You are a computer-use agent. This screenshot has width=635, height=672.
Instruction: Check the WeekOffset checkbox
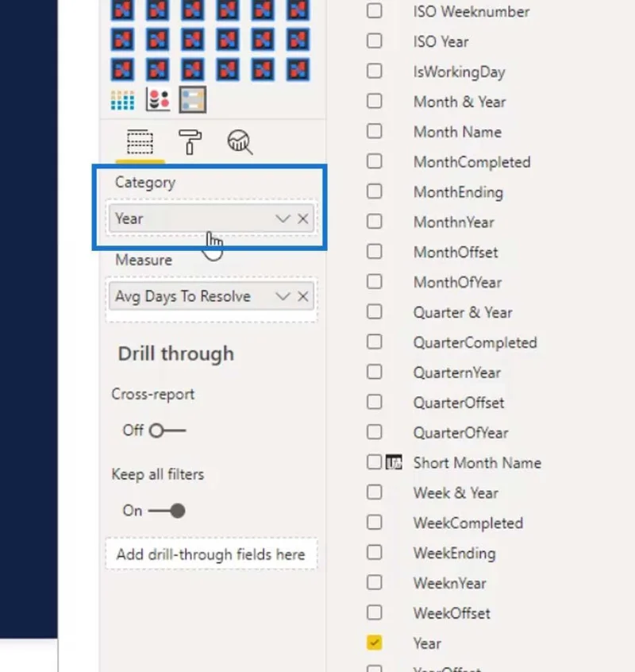(374, 612)
